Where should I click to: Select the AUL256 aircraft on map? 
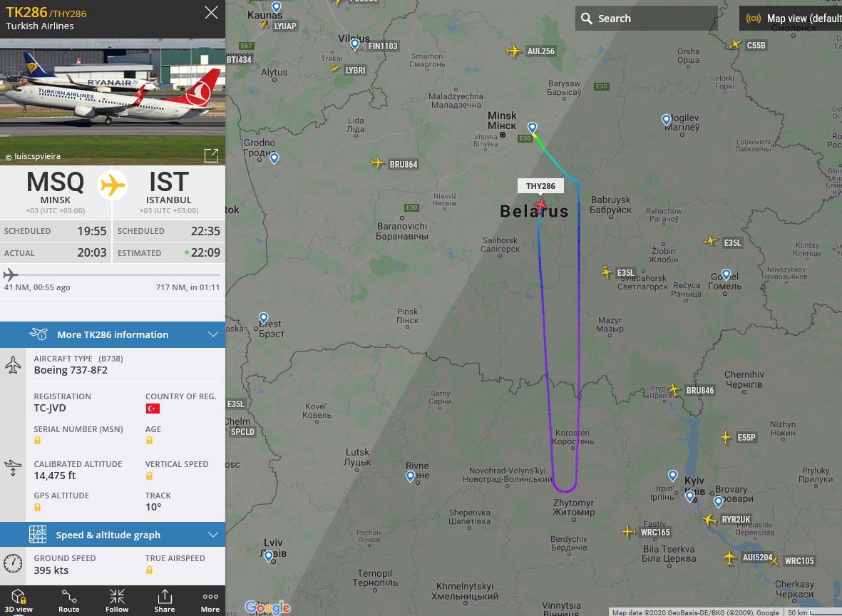tap(513, 51)
